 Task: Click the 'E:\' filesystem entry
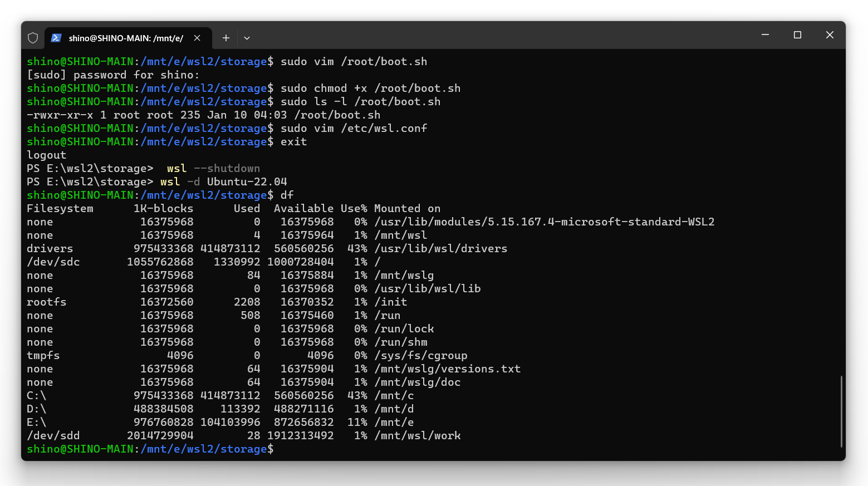coord(37,423)
